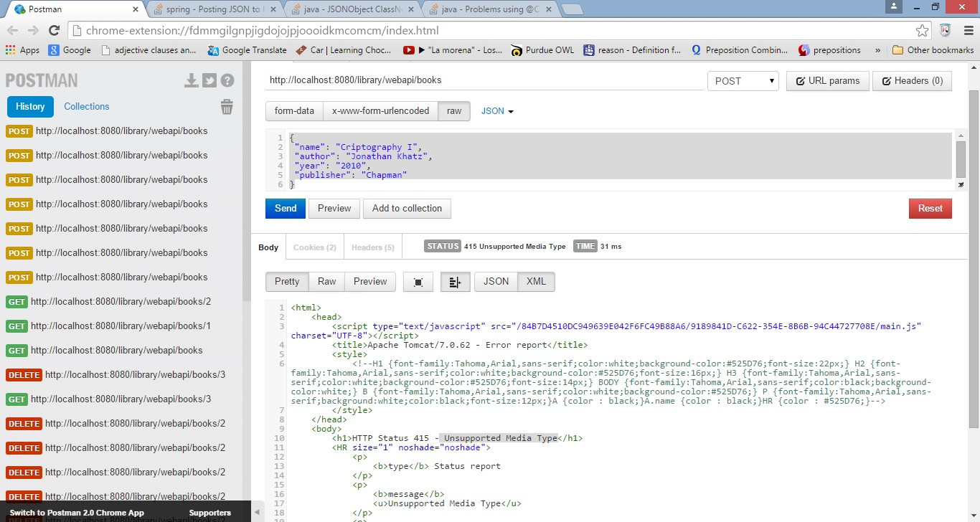
Task: Open the POST method dropdown
Action: click(743, 80)
